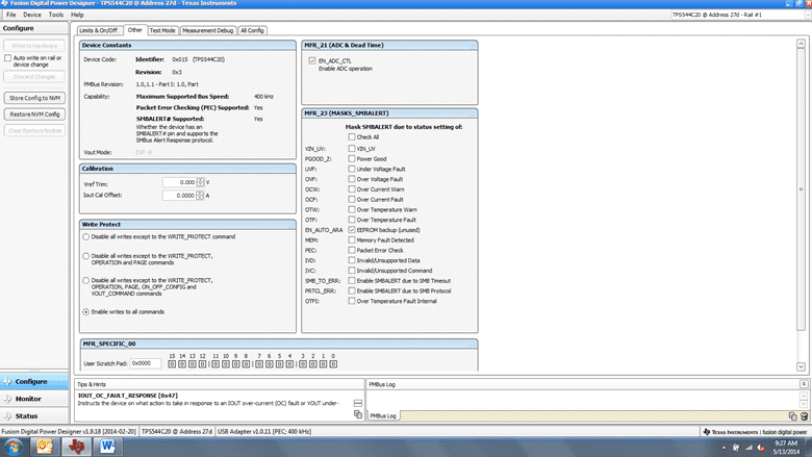Select the PMBus Log bottom tab
Viewport: 812px width, 457px height.
pyautogui.click(x=383, y=416)
